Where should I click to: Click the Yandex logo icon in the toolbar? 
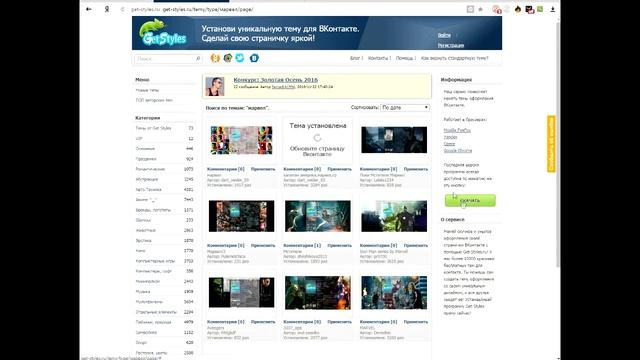tap(107, 9)
